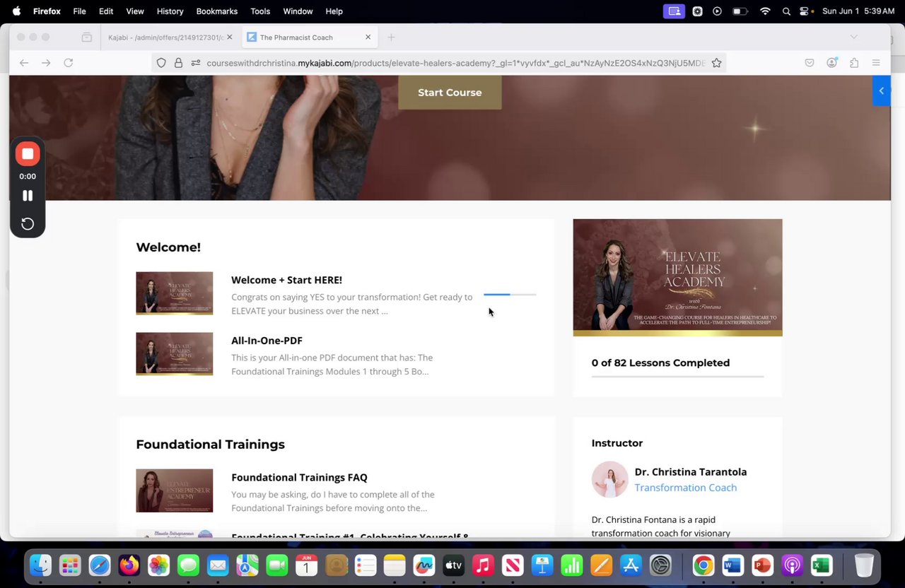Click the Transformation Coach link
This screenshot has width=905, height=588.
[685, 488]
